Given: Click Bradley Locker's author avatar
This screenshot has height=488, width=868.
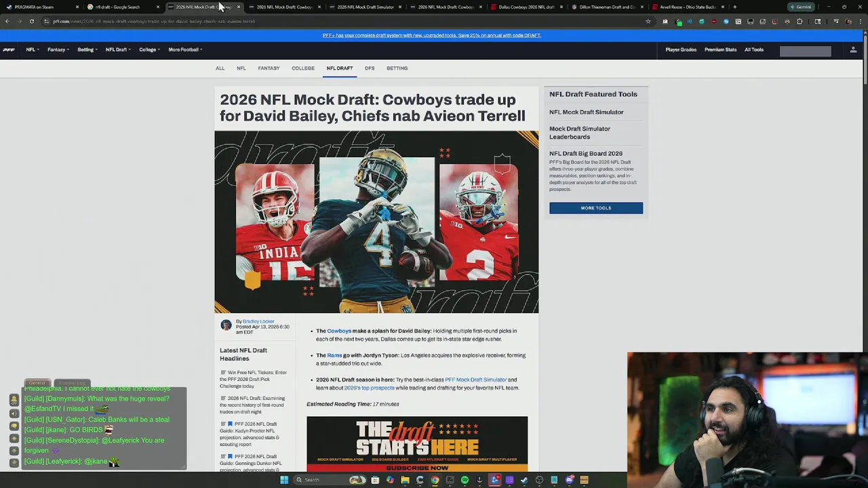Looking at the screenshot, I should click(226, 325).
